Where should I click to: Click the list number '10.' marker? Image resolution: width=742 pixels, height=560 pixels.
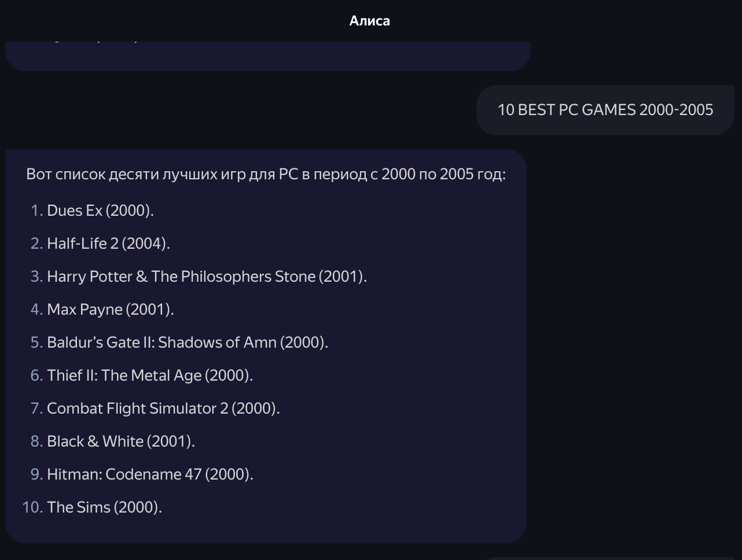click(32, 507)
